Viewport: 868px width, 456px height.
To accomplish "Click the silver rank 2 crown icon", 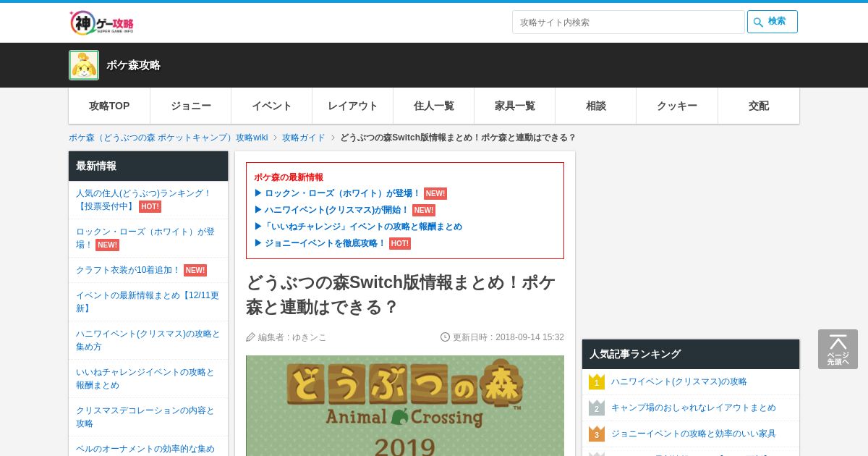I will pyautogui.click(x=597, y=408).
